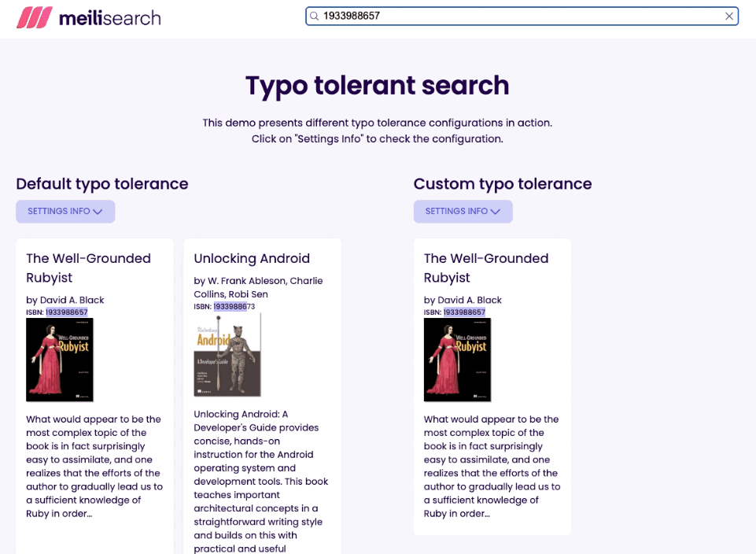This screenshot has width=756, height=554.
Task: Click the search icon inside the search bar
Action: [x=314, y=16]
